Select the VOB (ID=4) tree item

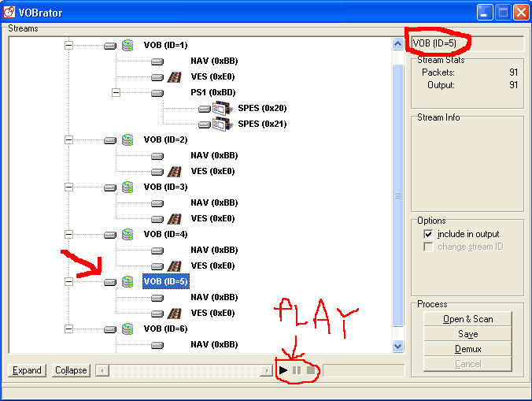tap(165, 234)
